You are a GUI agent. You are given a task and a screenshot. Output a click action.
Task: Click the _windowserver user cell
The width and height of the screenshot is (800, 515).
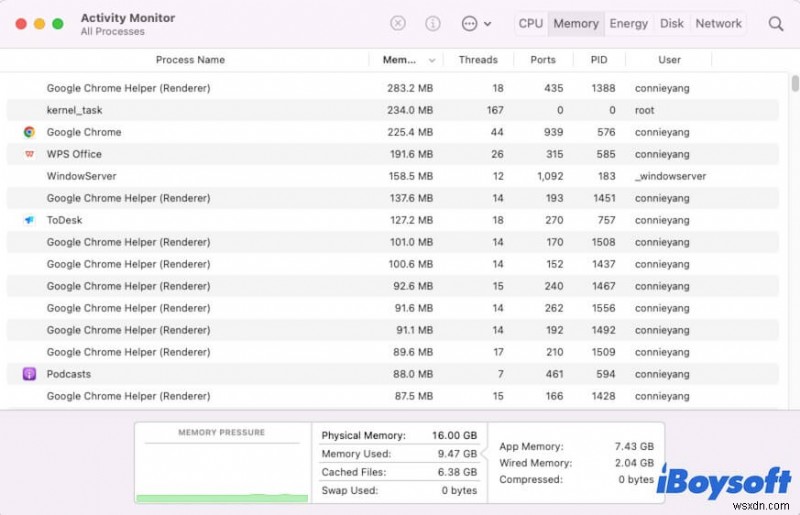[x=670, y=176]
